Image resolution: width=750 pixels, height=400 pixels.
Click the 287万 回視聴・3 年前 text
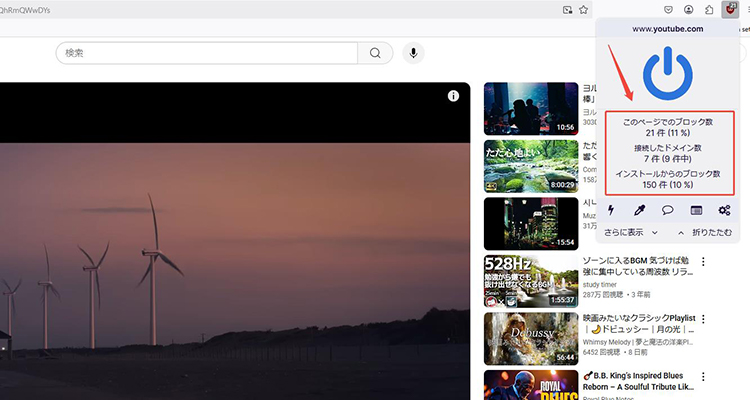(616, 294)
